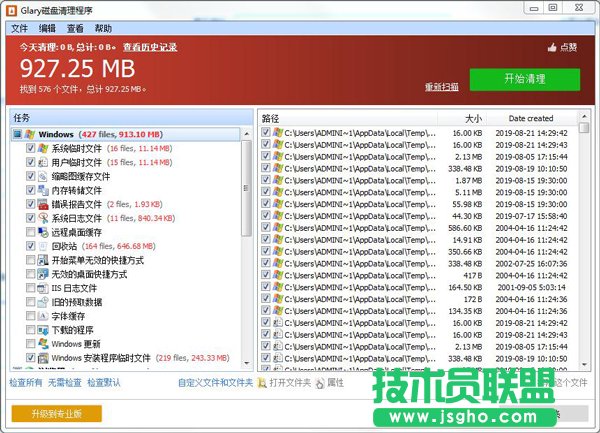Click the 系统日志文件 icon
This screenshot has width=600, height=433.
pyautogui.click(x=43, y=218)
